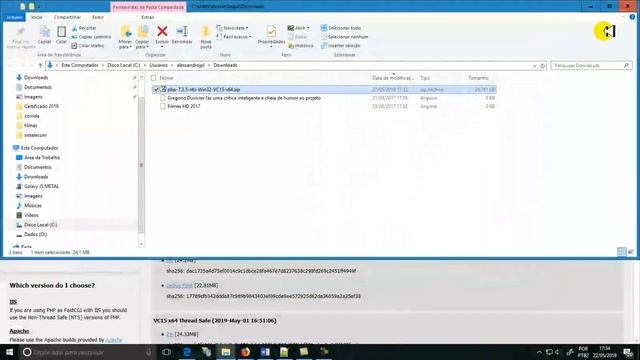The height and width of the screenshot is (360, 640).
Task: Click Recortar in the ribbon
Action: click(84, 28)
